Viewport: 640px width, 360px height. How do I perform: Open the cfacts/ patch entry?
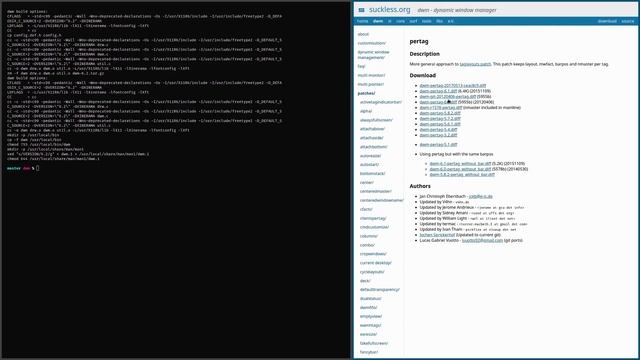(367, 209)
